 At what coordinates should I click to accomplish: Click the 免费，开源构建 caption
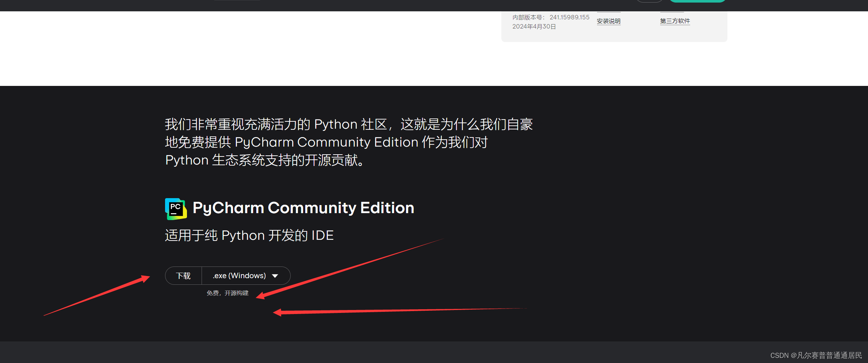click(x=227, y=293)
